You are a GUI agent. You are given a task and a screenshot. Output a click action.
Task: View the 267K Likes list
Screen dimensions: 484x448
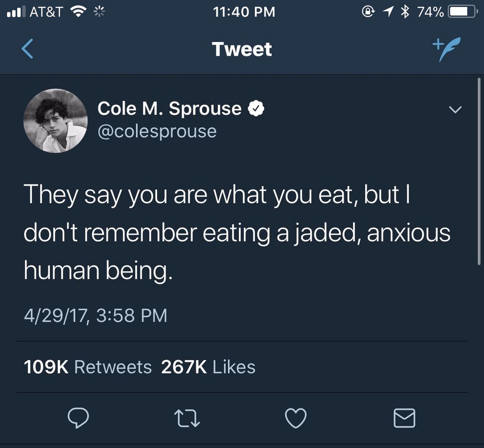(x=208, y=367)
